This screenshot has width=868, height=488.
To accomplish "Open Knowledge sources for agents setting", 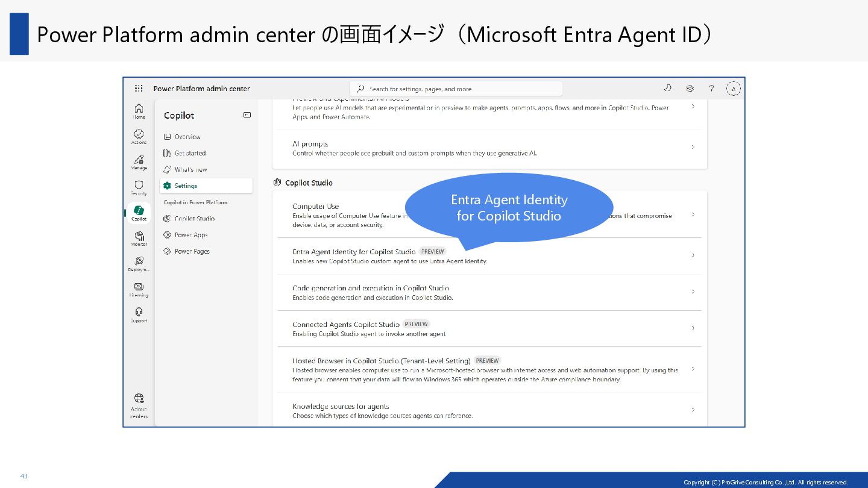I will 489,410.
